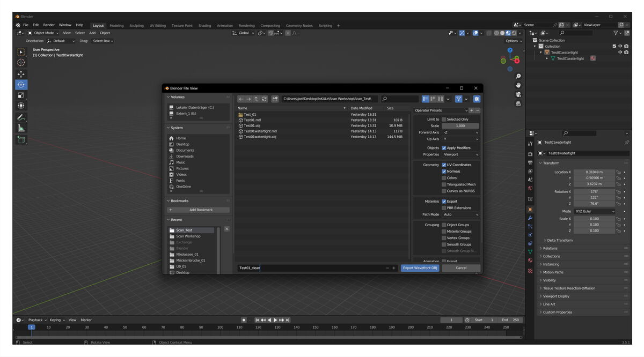Image resolution: width=644 pixels, height=357 pixels.
Task: Enable Curves as NURBS checkbox
Action: tap(444, 191)
